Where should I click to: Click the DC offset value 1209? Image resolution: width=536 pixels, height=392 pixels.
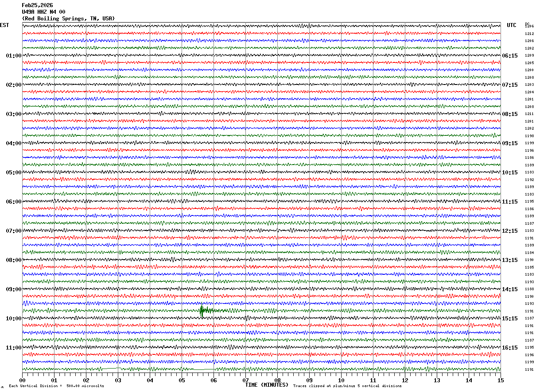(x=529, y=56)
